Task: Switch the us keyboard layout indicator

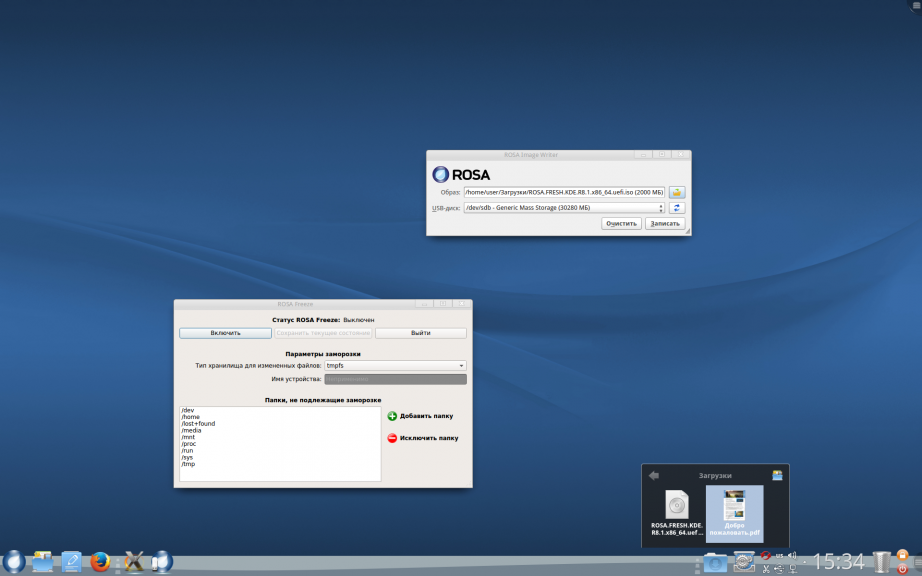Action: 779,555
